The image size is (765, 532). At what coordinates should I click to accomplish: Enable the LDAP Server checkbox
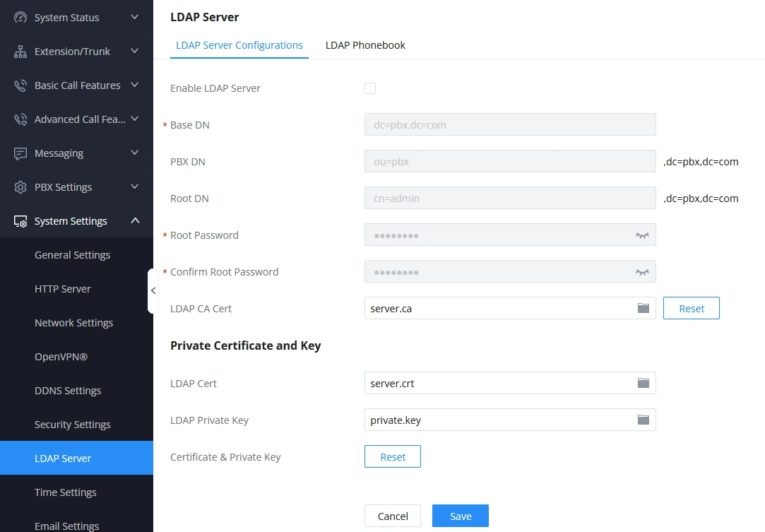click(x=370, y=88)
